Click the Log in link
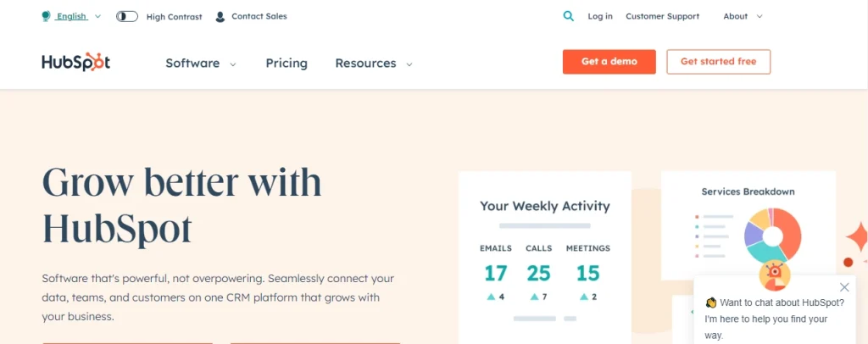 coord(600,16)
